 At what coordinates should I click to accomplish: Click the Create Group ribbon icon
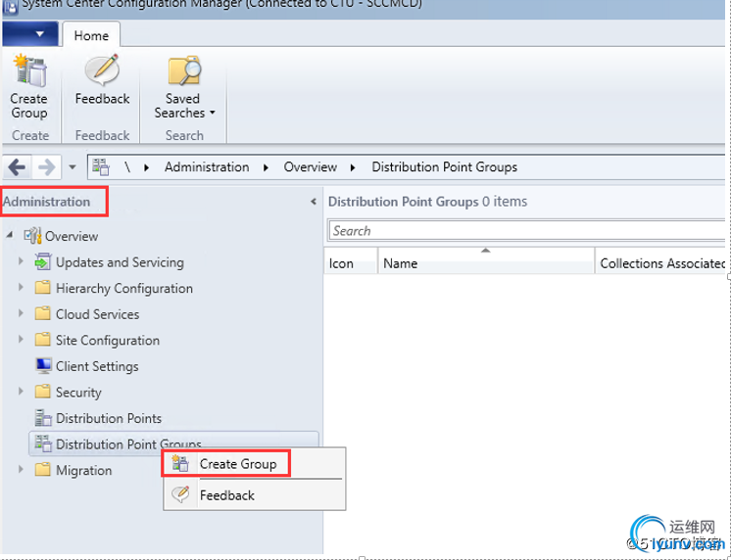point(29,70)
